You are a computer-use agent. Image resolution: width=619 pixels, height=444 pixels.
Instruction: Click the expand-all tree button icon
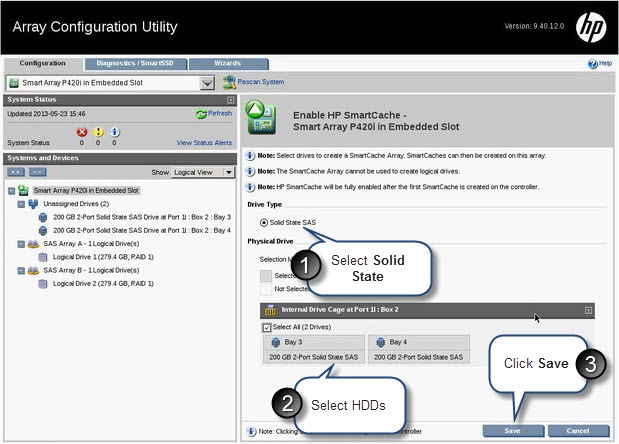[16, 172]
